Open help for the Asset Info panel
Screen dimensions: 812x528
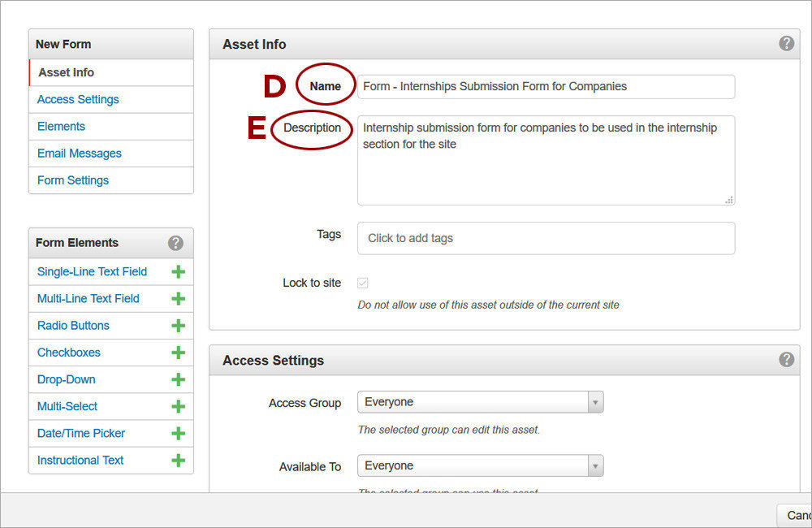point(786,44)
